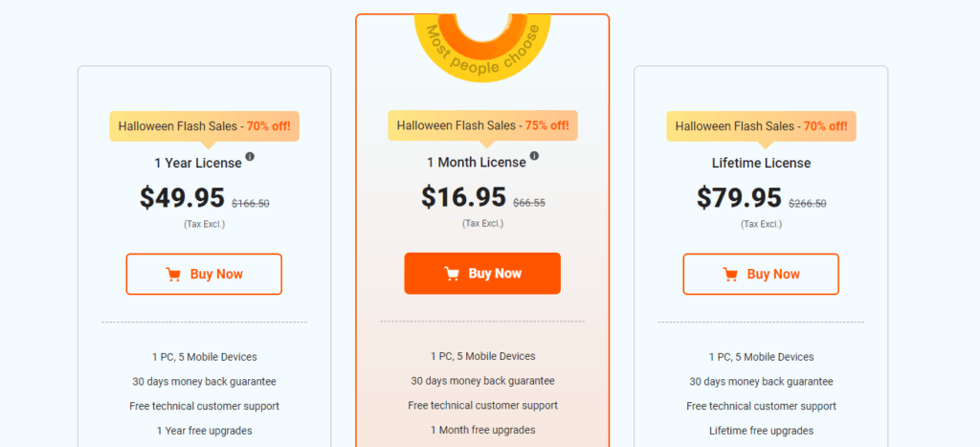Click the struck-through $166.50 original price
The image size is (980, 447).
click(x=251, y=203)
